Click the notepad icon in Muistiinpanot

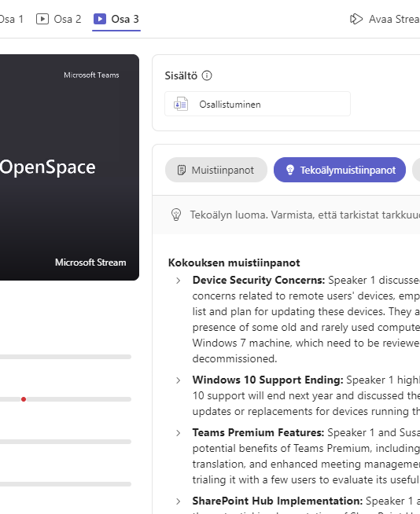(x=182, y=170)
